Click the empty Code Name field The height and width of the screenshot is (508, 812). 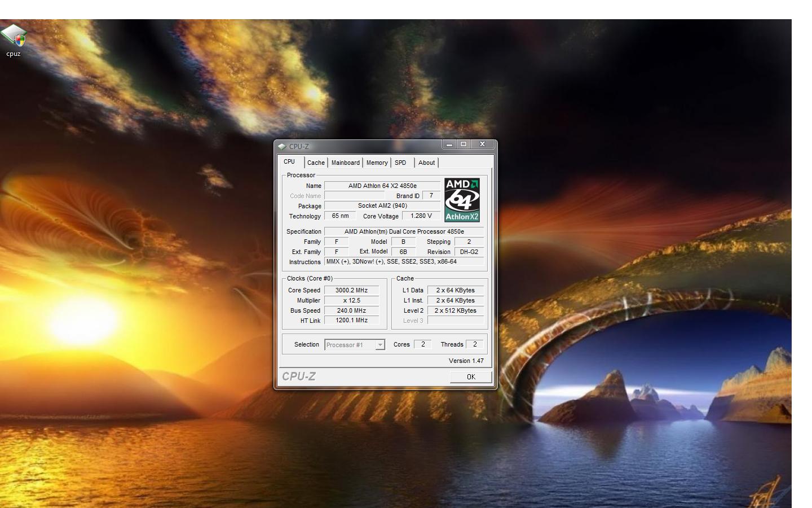tap(354, 196)
